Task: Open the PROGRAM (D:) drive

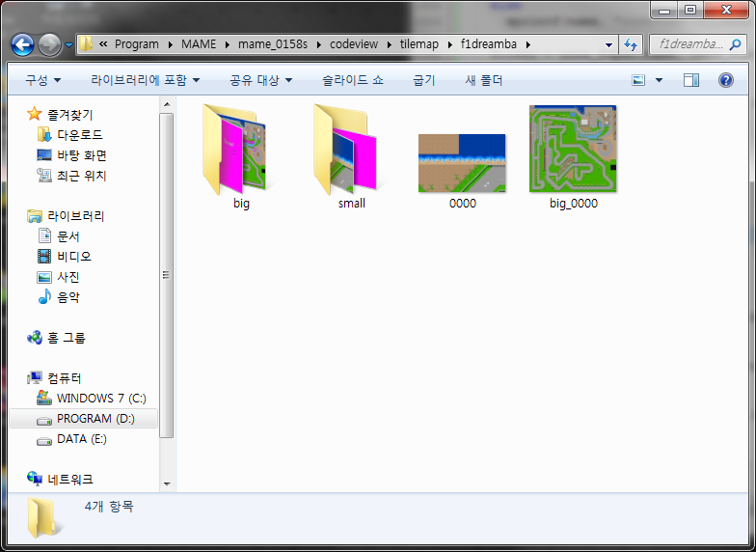Action: click(95, 419)
